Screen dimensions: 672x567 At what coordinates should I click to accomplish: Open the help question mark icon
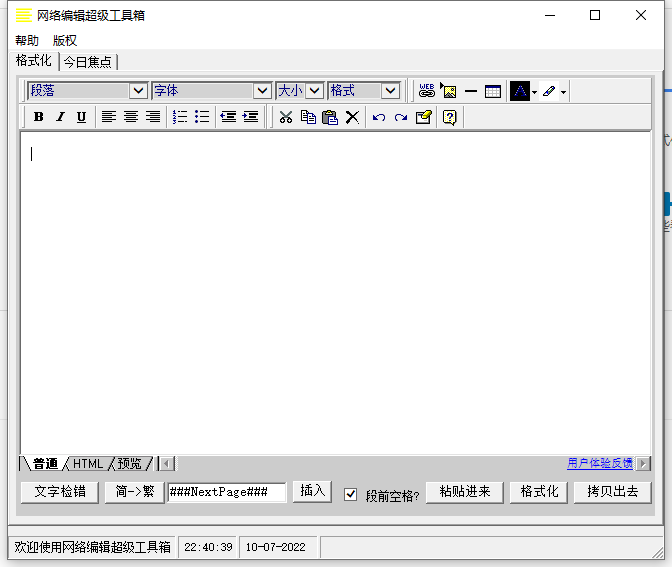click(x=450, y=117)
